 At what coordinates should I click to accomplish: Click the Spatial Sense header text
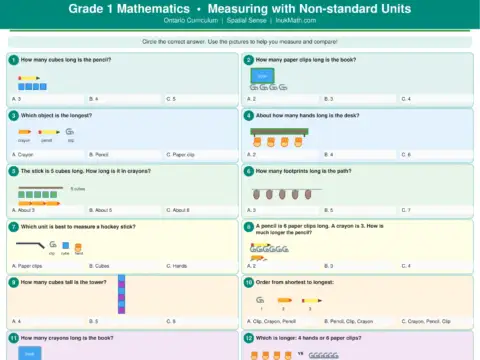pyautogui.click(x=247, y=20)
